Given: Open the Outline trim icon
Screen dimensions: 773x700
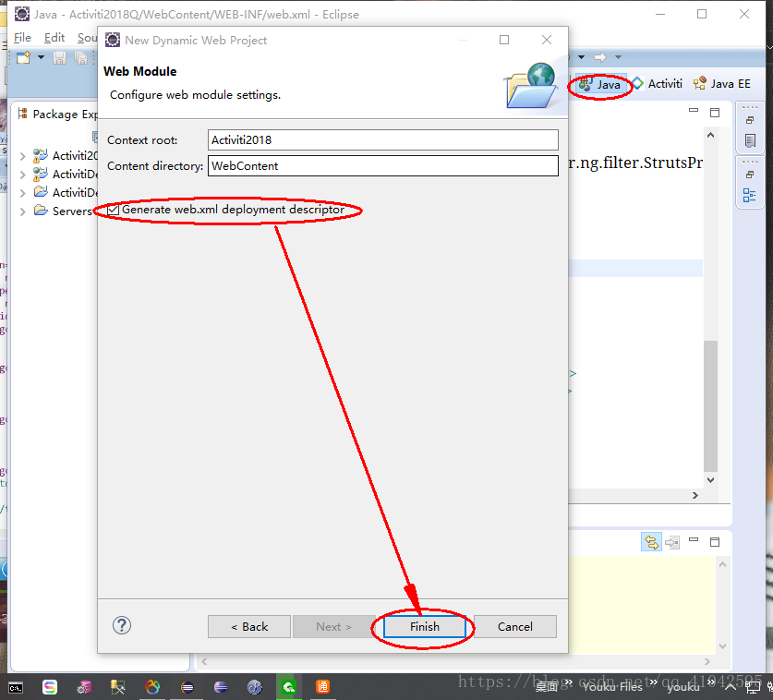Looking at the screenshot, I should pyautogui.click(x=749, y=195).
